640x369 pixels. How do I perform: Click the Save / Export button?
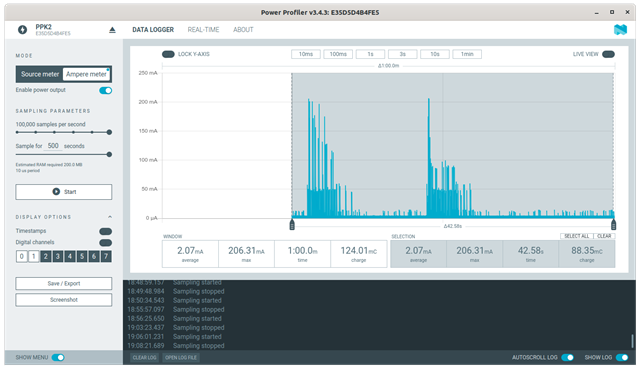click(64, 284)
